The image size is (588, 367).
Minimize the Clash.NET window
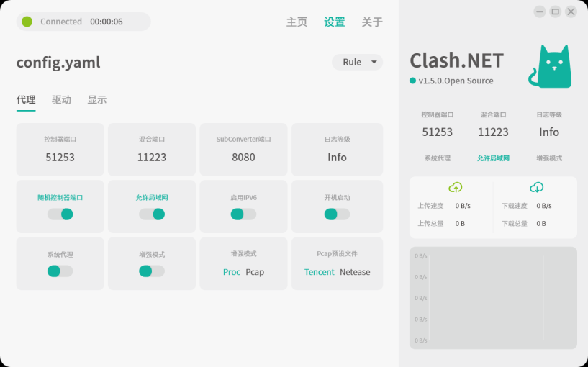pyautogui.click(x=540, y=12)
